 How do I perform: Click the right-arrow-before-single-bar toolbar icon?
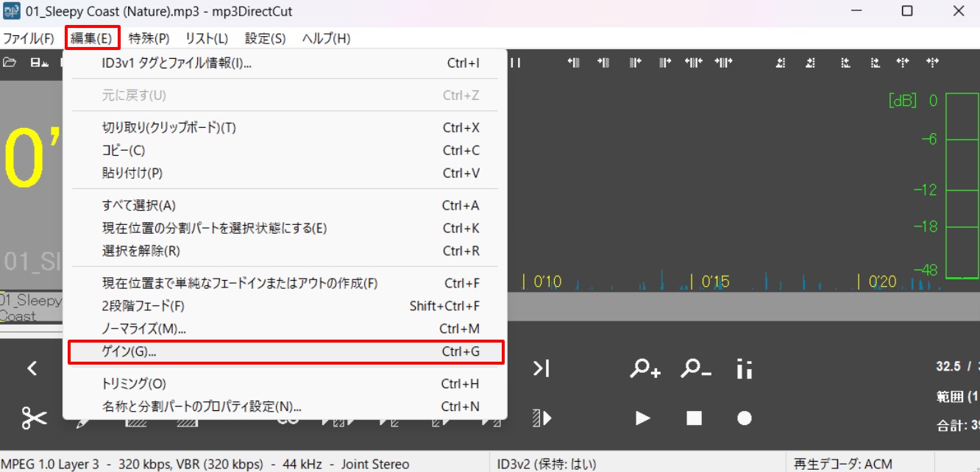603,62
